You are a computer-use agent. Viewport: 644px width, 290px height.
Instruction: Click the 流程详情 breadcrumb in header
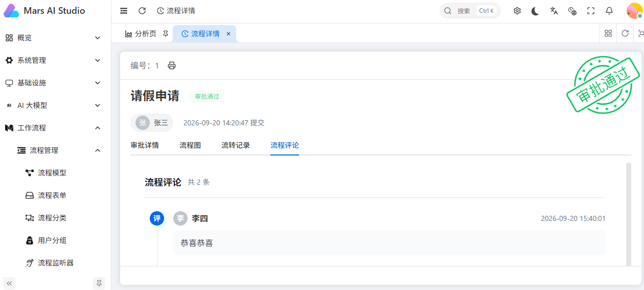pos(176,11)
